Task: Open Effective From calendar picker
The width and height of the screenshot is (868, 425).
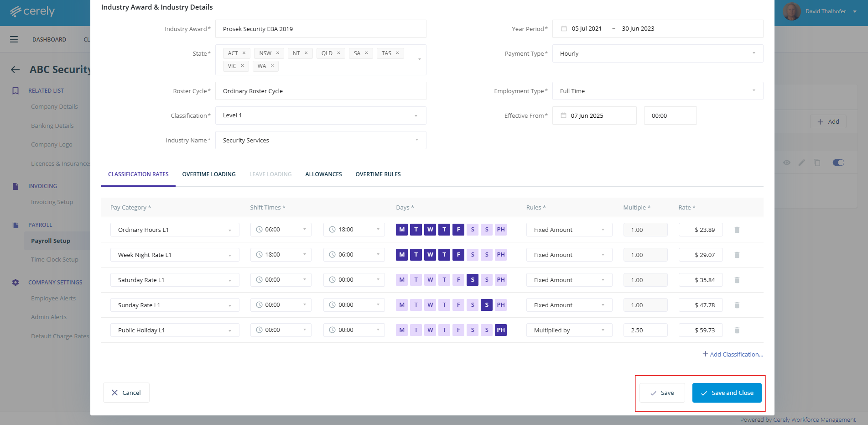Action: click(x=564, y=115)
